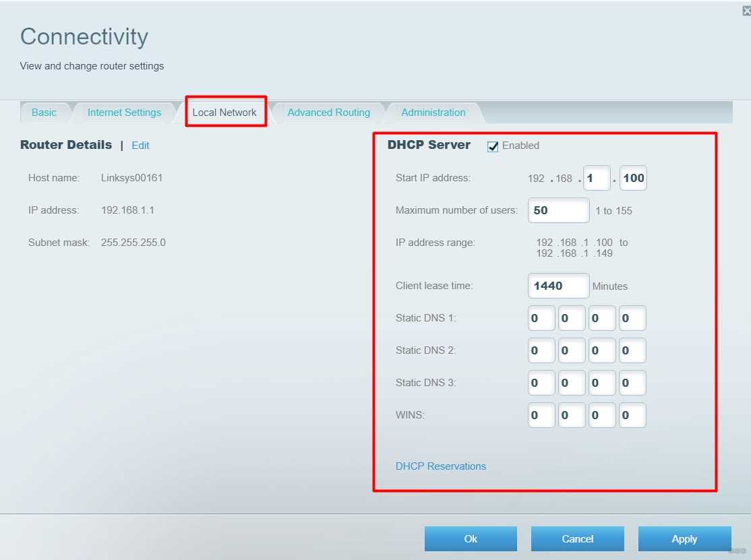Click the first octet of Static DNS 1
751x560 pixels.
pos(541,318)
